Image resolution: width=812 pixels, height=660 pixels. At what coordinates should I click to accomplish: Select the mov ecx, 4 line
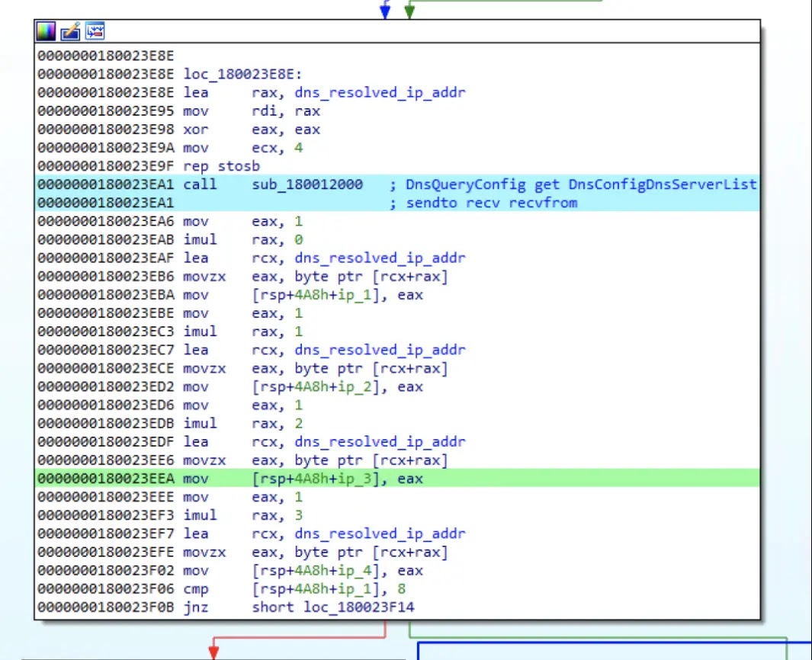[243, 148]
